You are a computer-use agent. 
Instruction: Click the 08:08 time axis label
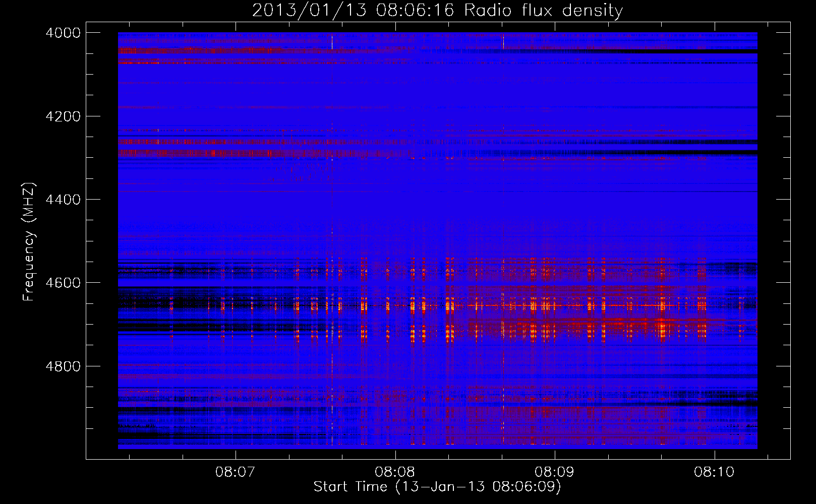pos(395,472)
